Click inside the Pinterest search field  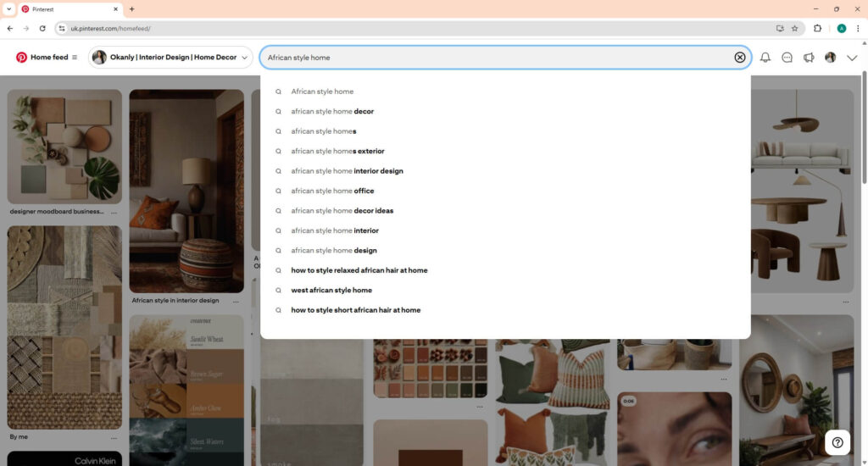click(500, 58)
